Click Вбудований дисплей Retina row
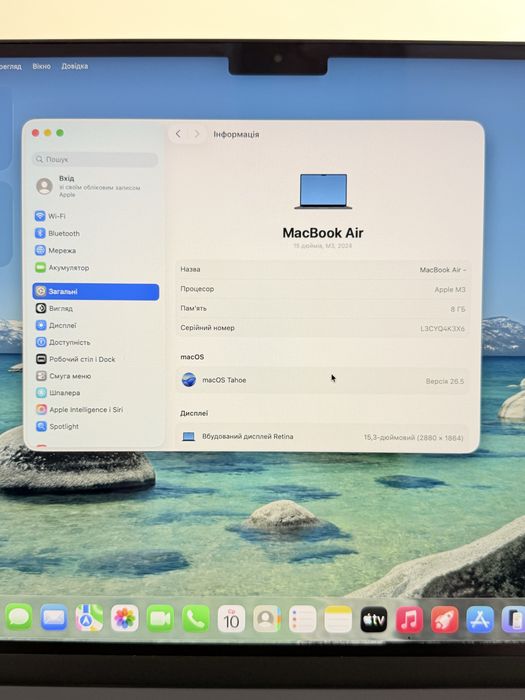525x700 pixels. pyautogui.click(x=322, y=437)
